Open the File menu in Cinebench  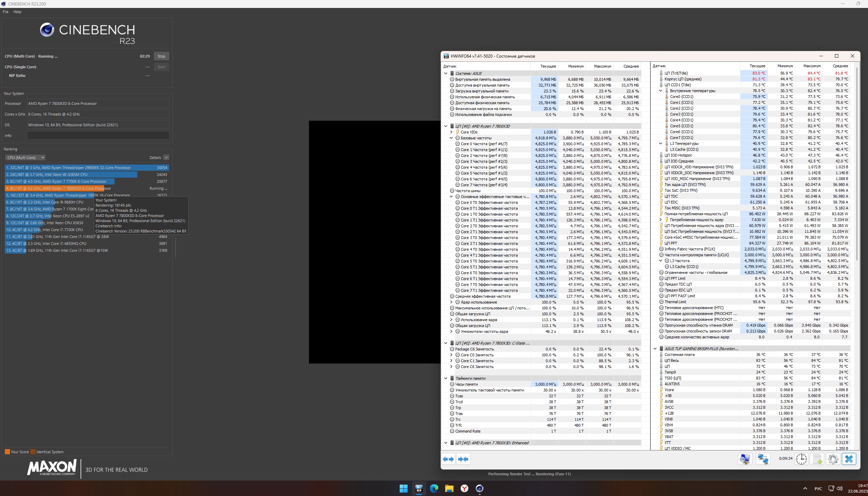[6, 12]
